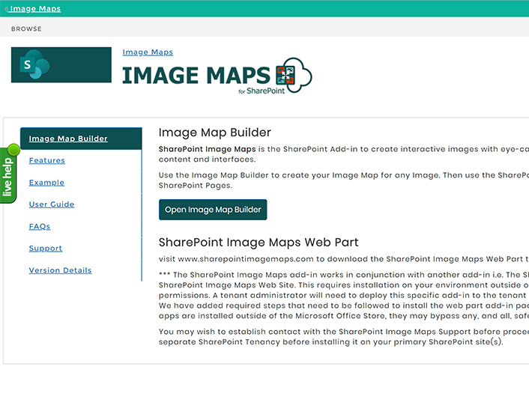Click the Image Maps breadcrumb above the logo
Image resolution: width=529 pixels, height=420 pixels.
pyautogui.click(x=148, y=52)
